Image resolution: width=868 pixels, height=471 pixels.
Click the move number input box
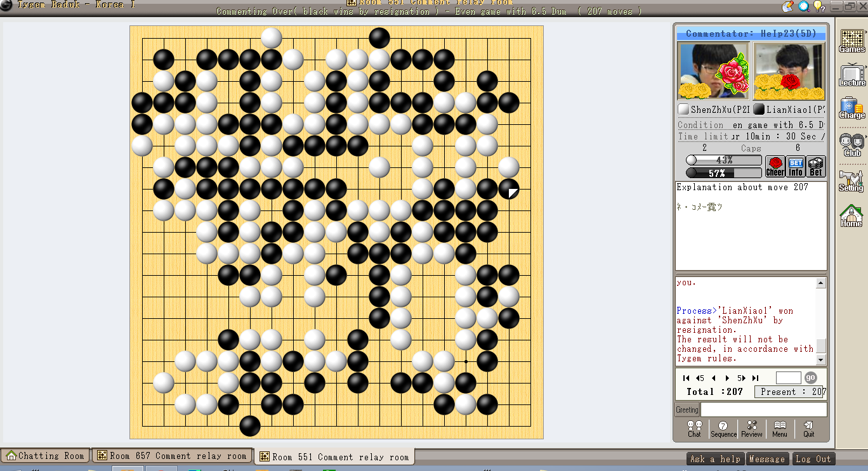[788, 378]
